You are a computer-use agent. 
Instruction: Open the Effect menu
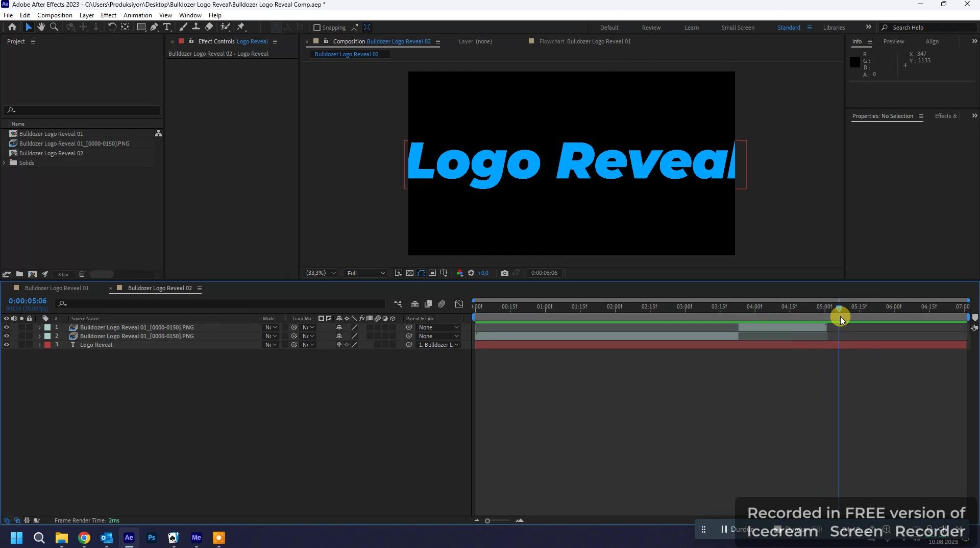click(109, 15)
